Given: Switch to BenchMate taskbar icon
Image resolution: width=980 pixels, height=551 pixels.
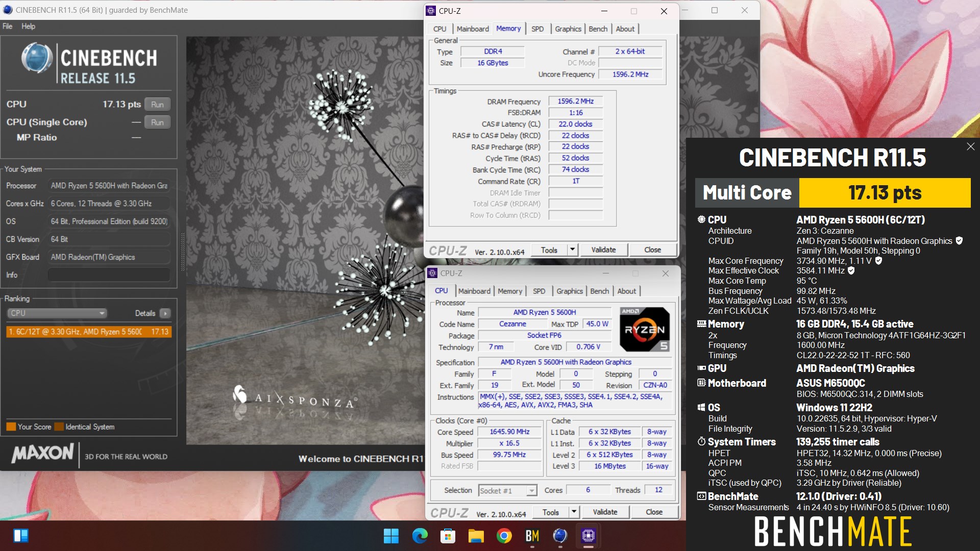Looking at the screenshot, I should click(532, 536).
